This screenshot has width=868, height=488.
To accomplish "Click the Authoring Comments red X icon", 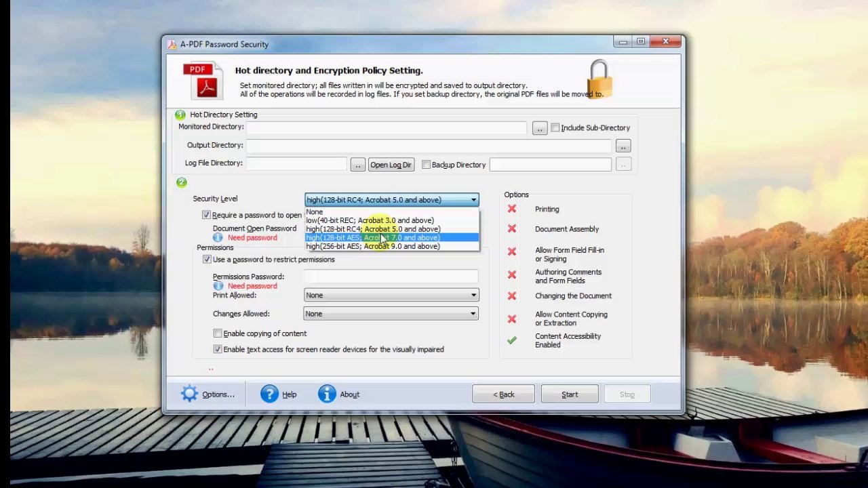I will (x=512, y=274).
